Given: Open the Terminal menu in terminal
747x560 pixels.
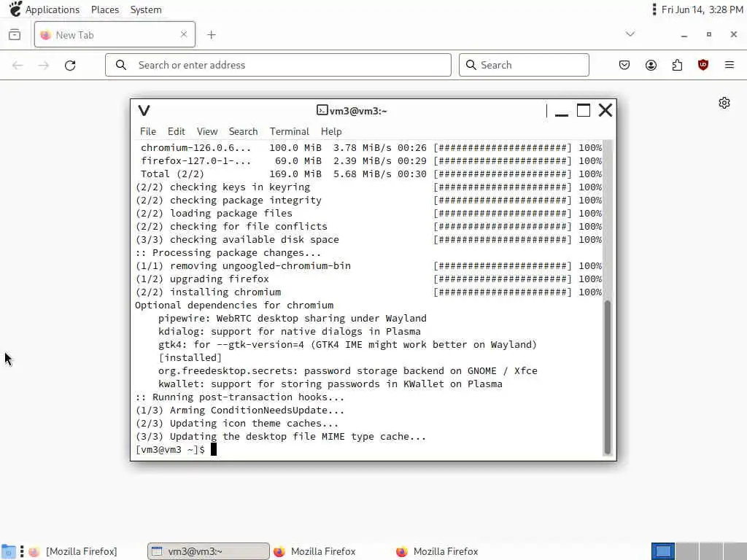Looking at the screenshot, I should point(289,131).
